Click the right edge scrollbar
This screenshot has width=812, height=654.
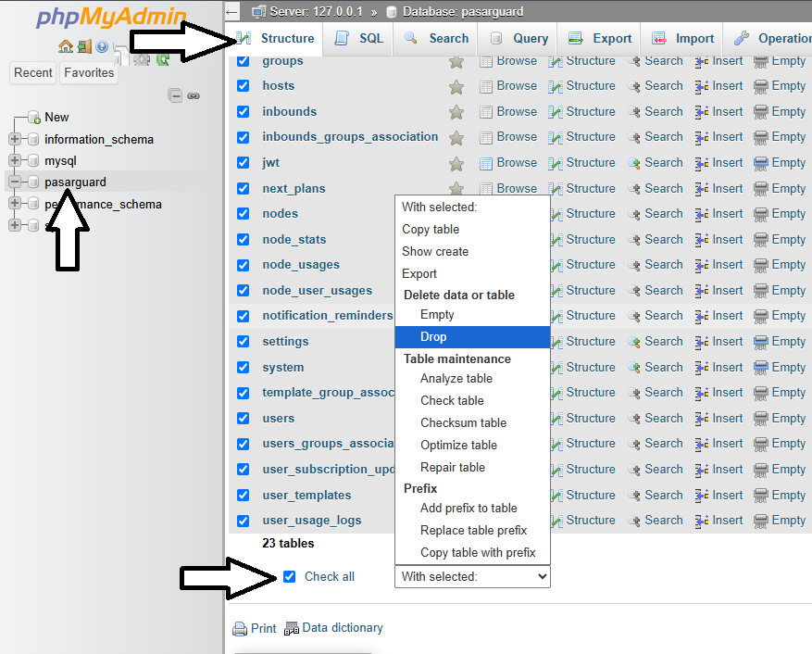coord(807,324)
